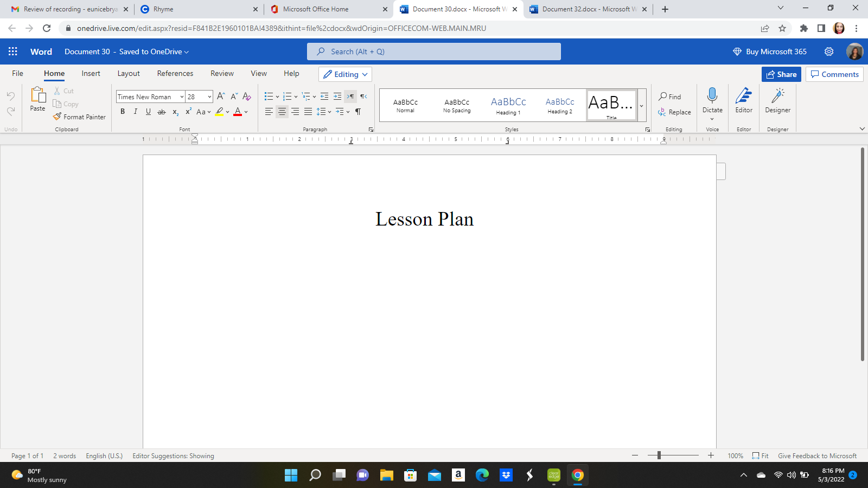Expand the font name dropdown
Image resolution: width=868 pixels, height=488 pixels.
click(x=182, y=97)
